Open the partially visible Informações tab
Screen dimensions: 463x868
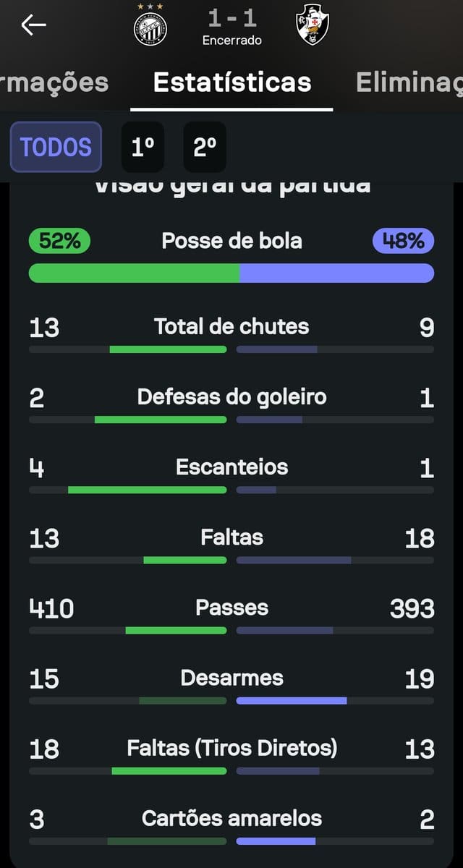pyautogui.click(x=54, y=82)
